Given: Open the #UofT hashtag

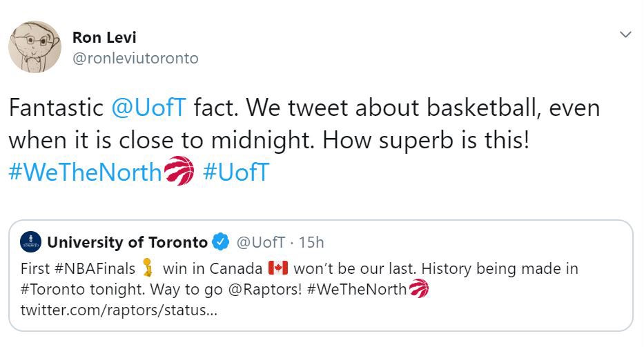Looking at the screenshot, I should coord(235,172).
